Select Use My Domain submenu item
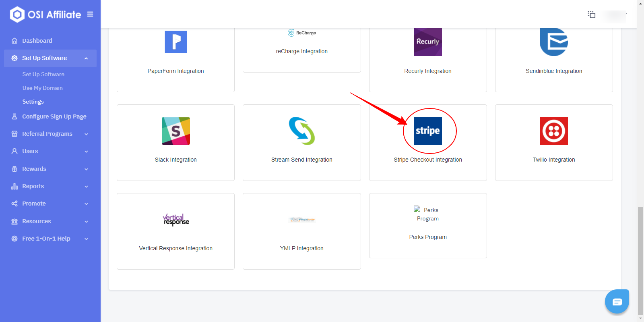 43,88
